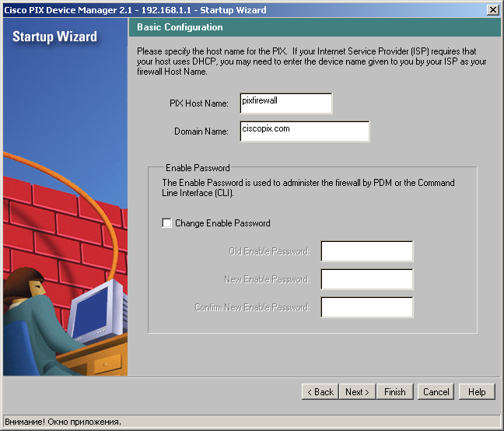Click the Finish button
Image resolution: width=504 pixels, height=431 pixels.
click(394, 392)
